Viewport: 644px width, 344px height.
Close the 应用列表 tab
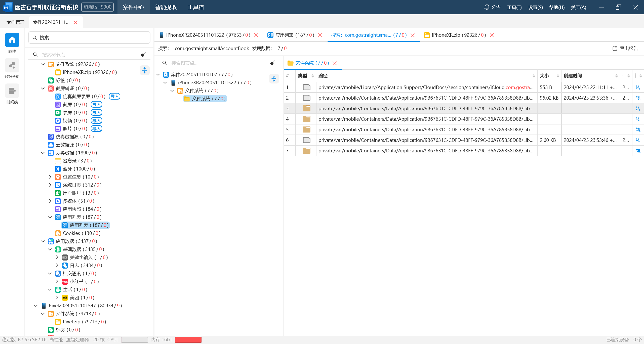(x=320, y=35)
